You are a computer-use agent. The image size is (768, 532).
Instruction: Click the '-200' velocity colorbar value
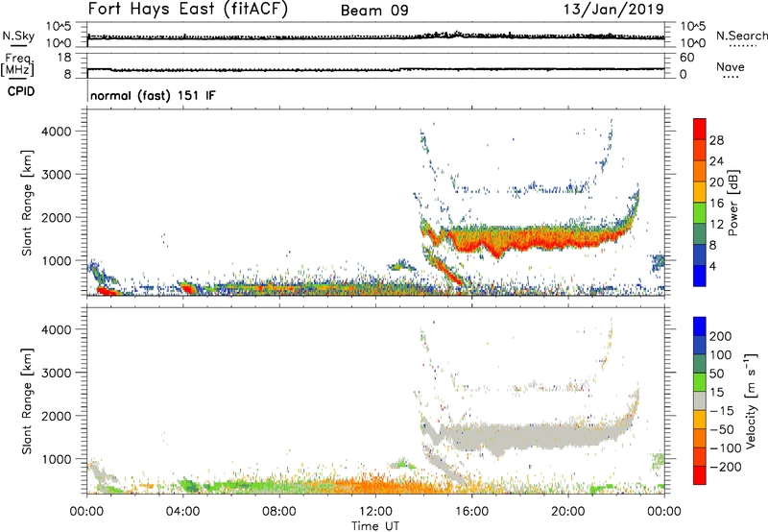pos(725,467)
